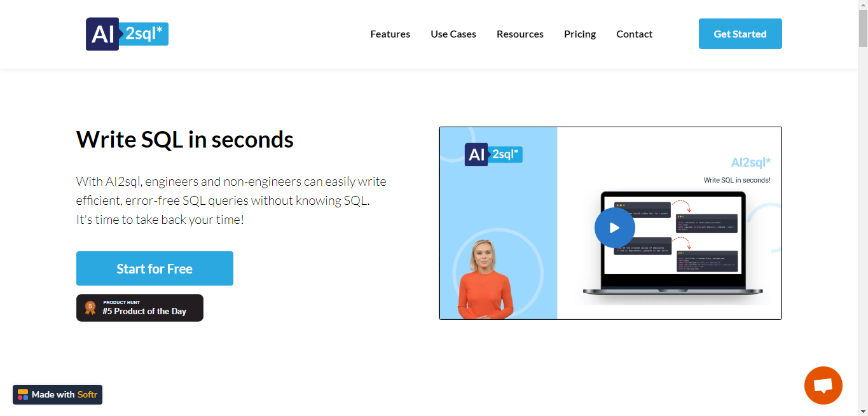
Task: Click the 'Write SQL in seconds' headline
Action: tap(185, 139)
